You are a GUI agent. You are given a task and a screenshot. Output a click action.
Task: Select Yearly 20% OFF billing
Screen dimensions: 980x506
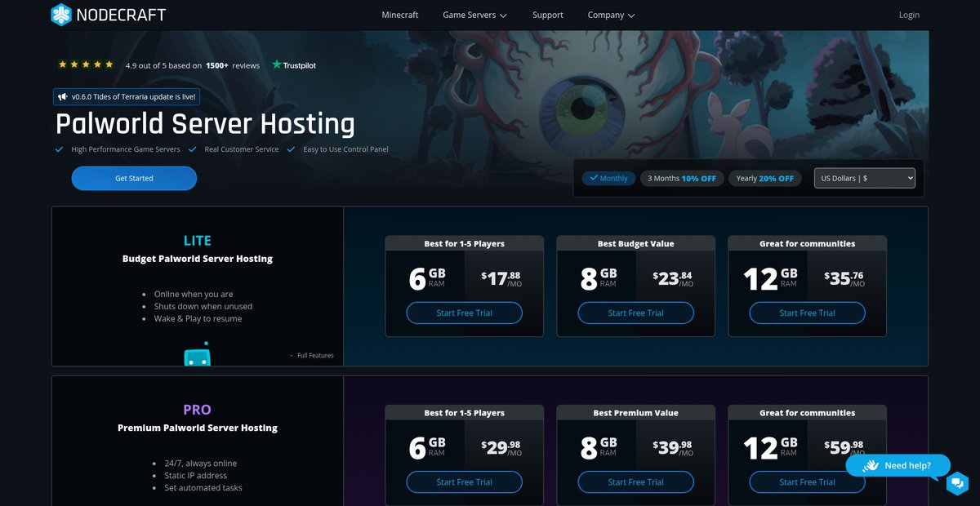click(x=764, y=178)
